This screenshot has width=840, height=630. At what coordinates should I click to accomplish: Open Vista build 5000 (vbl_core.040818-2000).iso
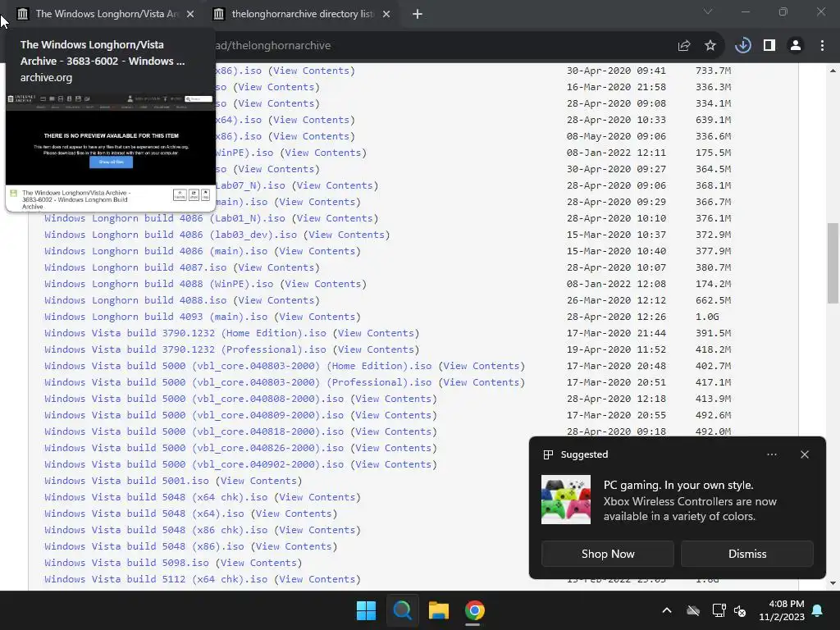[194, 431]
